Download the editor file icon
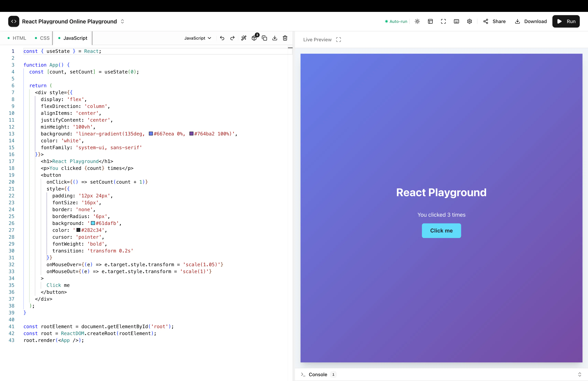 pos(275,38)
